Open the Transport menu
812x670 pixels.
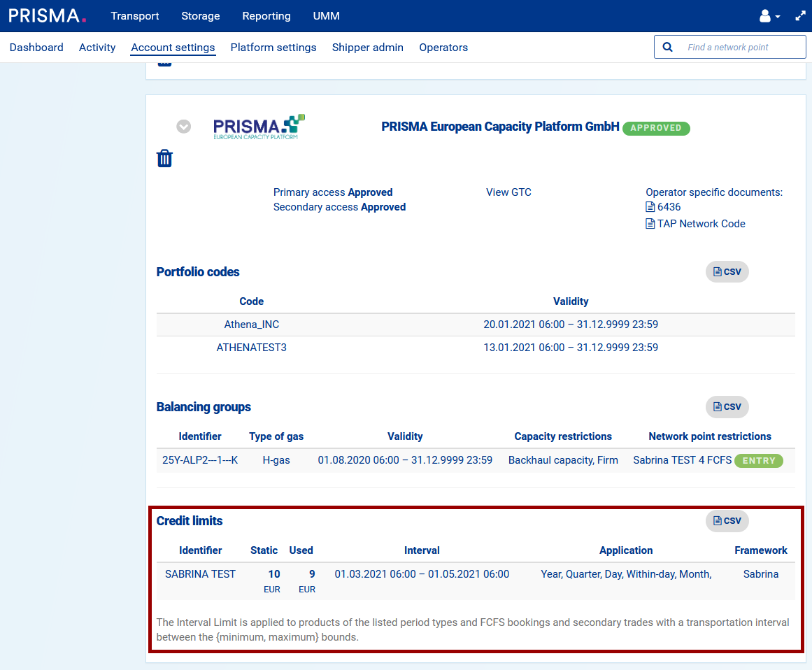tap(135, 16)
